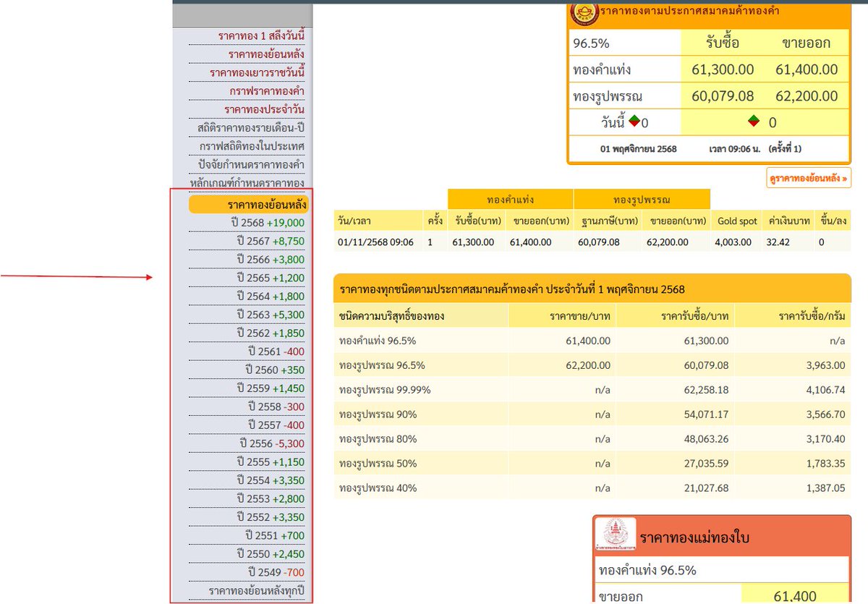Viewport: 868px width, 604px height.
Task: Open the ปี 2553 +2,800 entry
Action: [271, 499]
